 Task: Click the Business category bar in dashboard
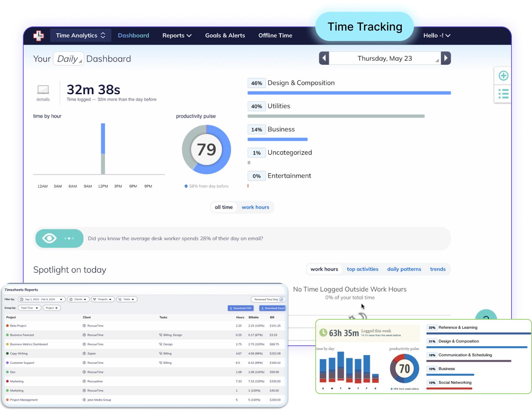[277, 139]
